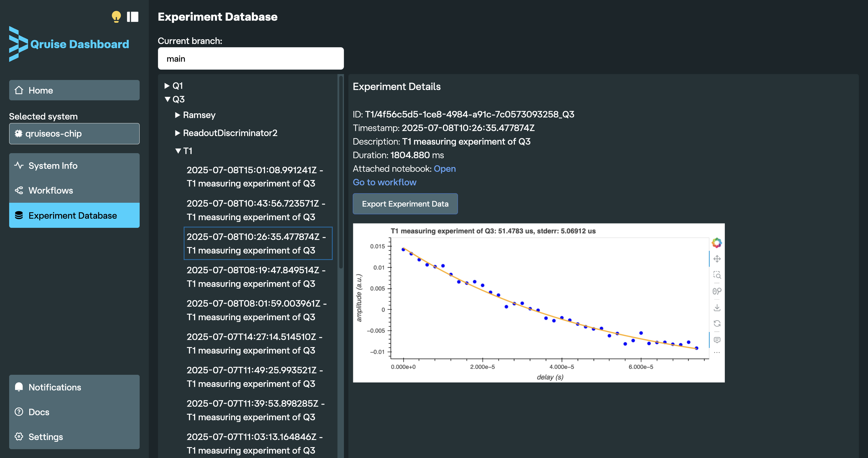Viewport: 868px width, 458px height.
Task: Open the qruiseos-chip system selector
Action: [x=74, y=134]
